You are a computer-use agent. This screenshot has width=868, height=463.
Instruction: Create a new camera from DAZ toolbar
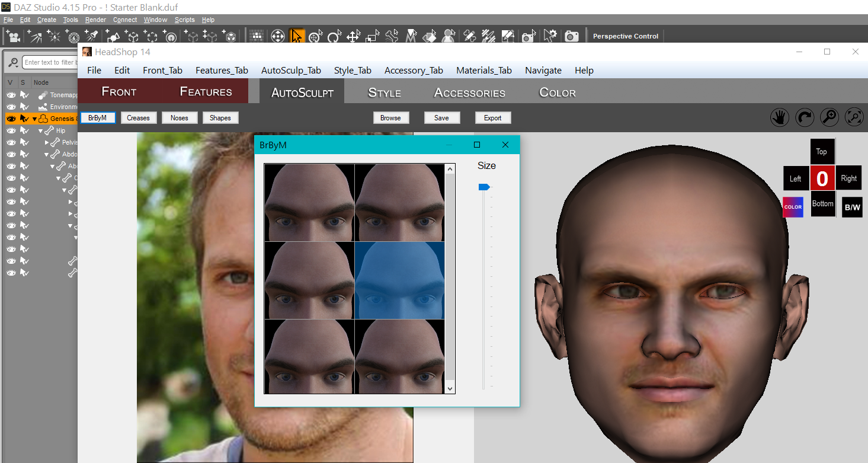(x=13, y=36)
